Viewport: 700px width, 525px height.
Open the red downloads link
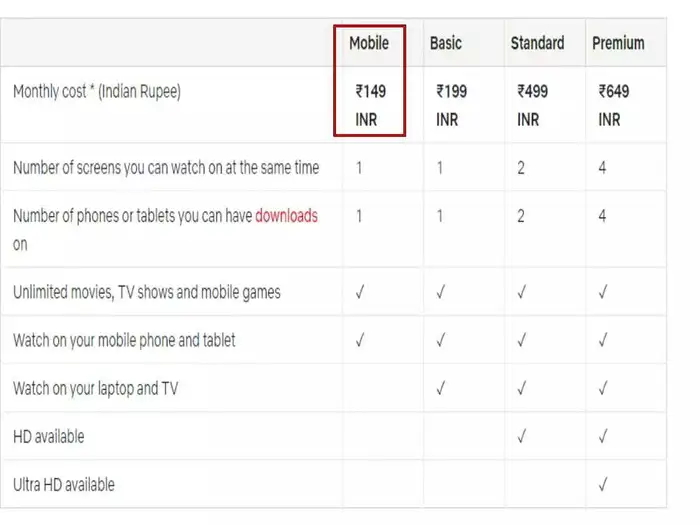286,216
